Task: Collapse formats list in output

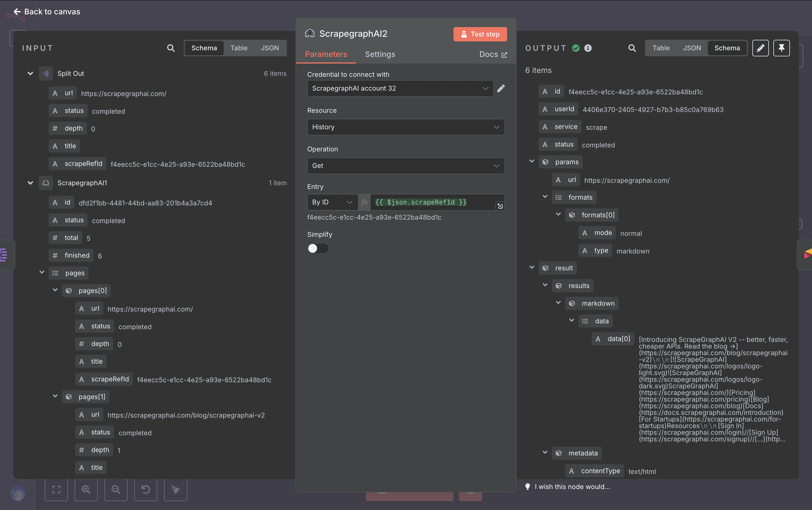Action: (545, 197)
